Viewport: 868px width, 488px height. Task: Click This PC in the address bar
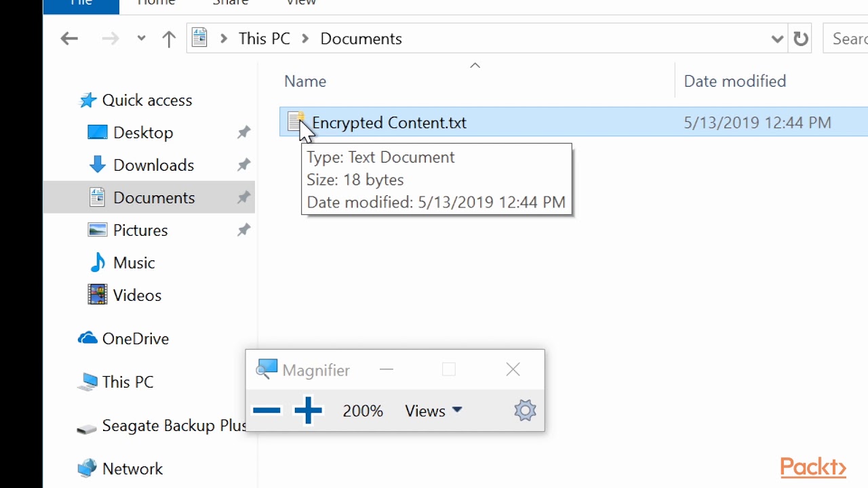tap(264, 39)
